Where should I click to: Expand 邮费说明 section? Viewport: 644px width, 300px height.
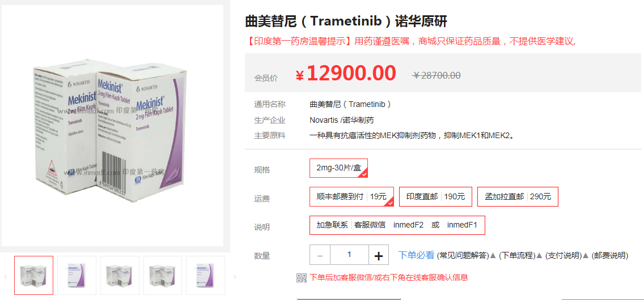coord(609,255)
